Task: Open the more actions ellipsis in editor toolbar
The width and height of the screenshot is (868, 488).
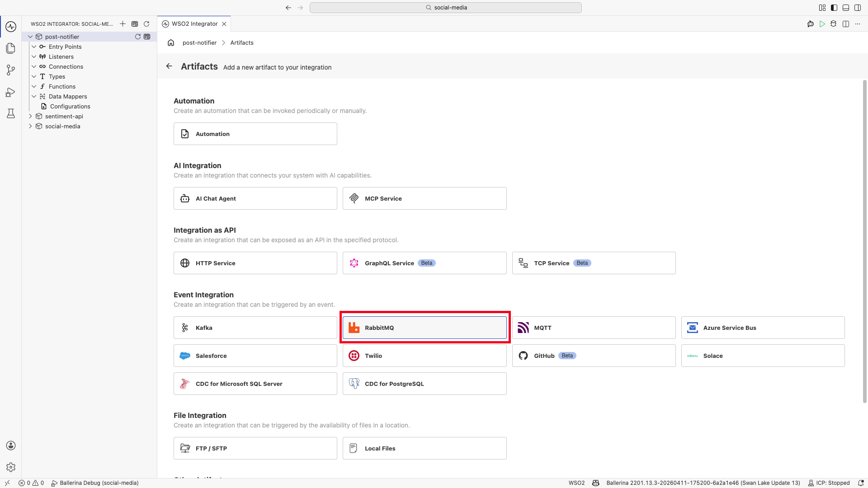Action: point(858,24)
